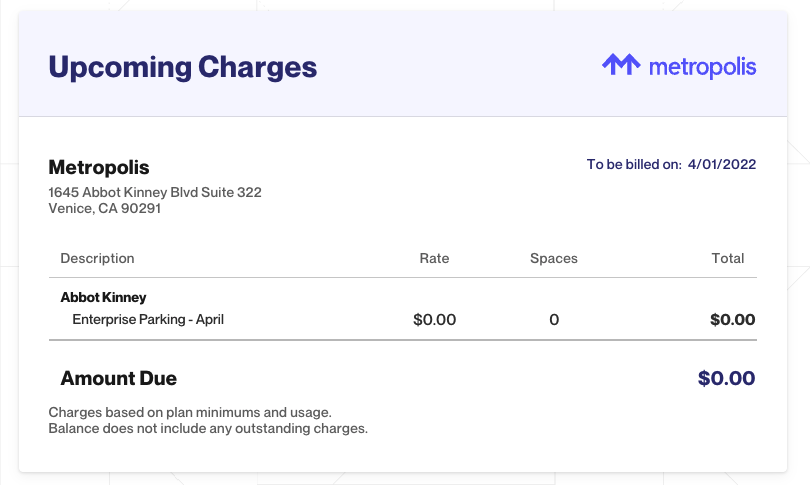The width and height of the screenshot is (810, 485).
Task: Click the spaces count of 0
Action: (554, 320)
